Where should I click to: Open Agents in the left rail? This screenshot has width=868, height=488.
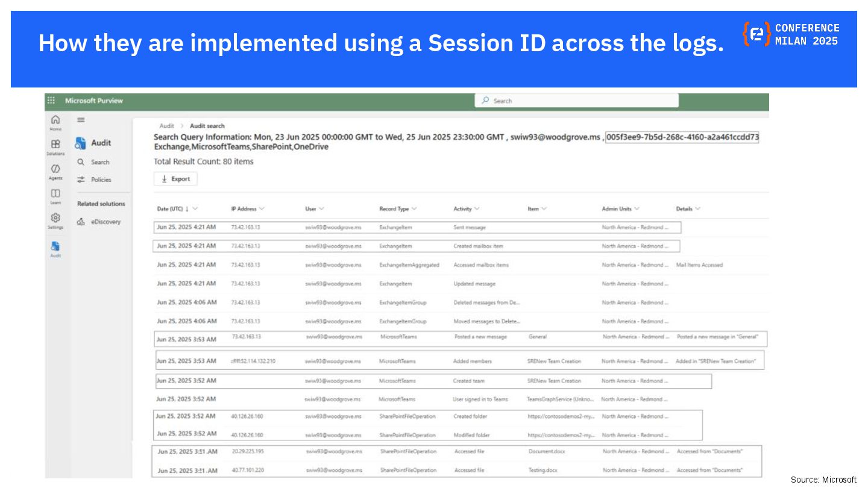[x=55, y=172]
